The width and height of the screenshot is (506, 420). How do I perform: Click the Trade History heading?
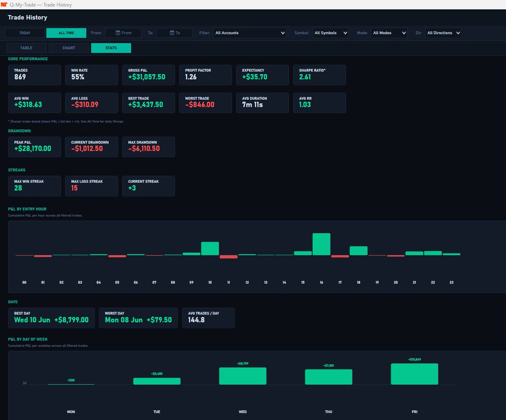coord(27,17)
